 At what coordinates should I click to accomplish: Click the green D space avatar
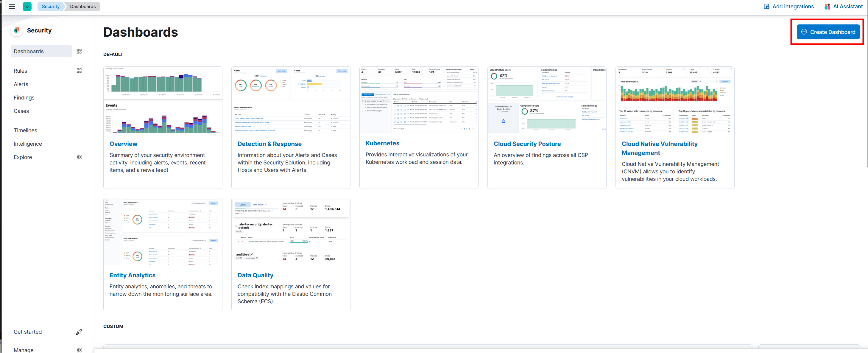(x=27, y=7)
